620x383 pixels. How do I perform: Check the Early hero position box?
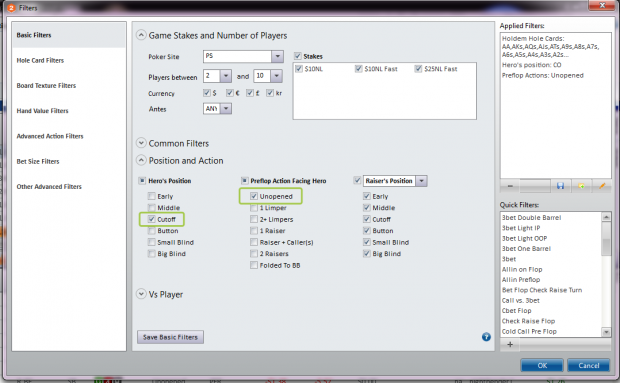(x=151, y=196)
